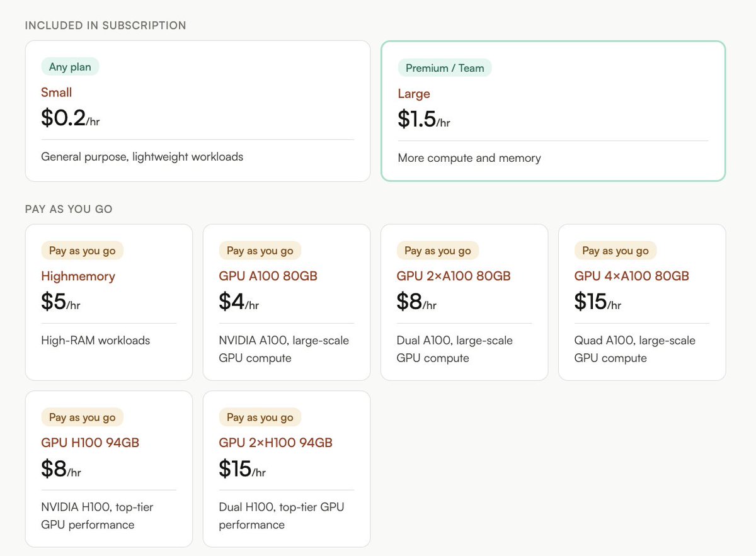Click 'NVIDIA A100, large-scale GPU compute' text
The image size is (756, 556).
coord(284,349)
